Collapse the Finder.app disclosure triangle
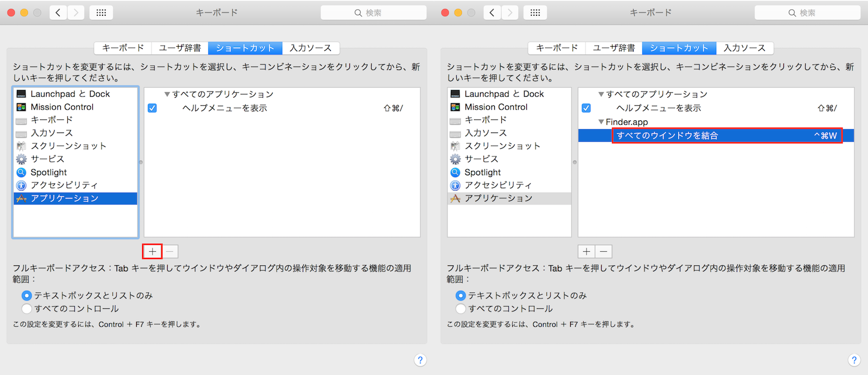868x375 pixels. [x=601, y=122]
